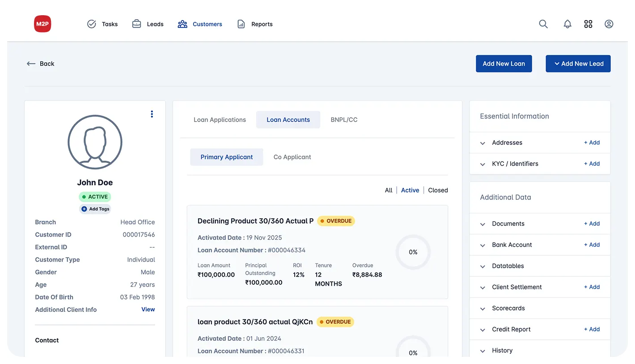Click the John Doe name
Screen dimensions: 635x364
tap(95, 182)
